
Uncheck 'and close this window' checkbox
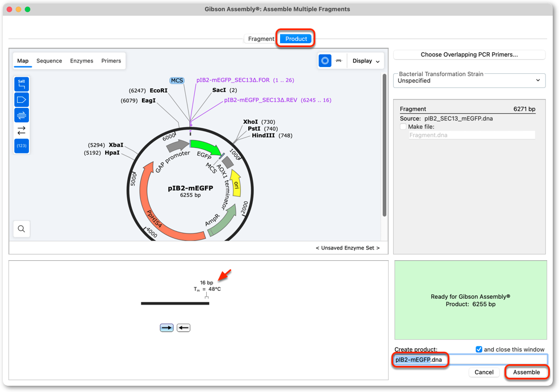tap(479, 349)
